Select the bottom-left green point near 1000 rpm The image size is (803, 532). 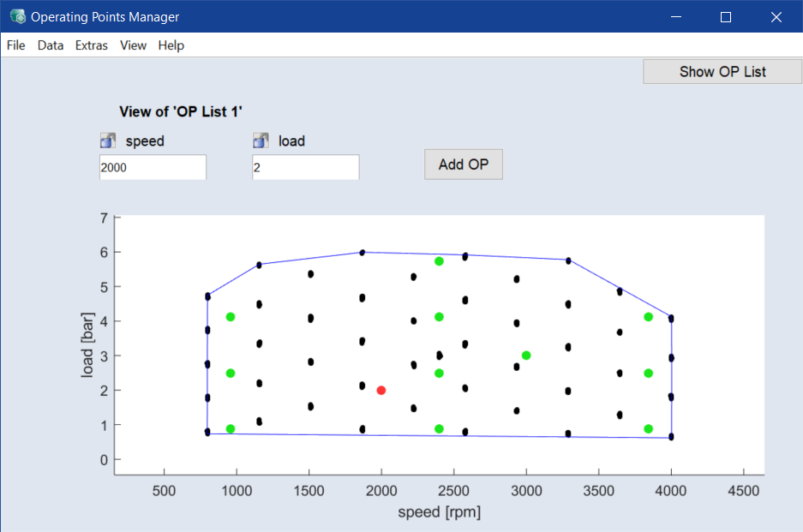(x=231, y=429)
